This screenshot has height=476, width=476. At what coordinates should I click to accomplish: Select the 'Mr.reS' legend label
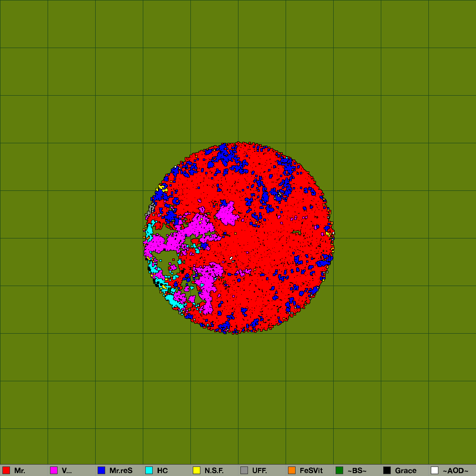point(121,471)
